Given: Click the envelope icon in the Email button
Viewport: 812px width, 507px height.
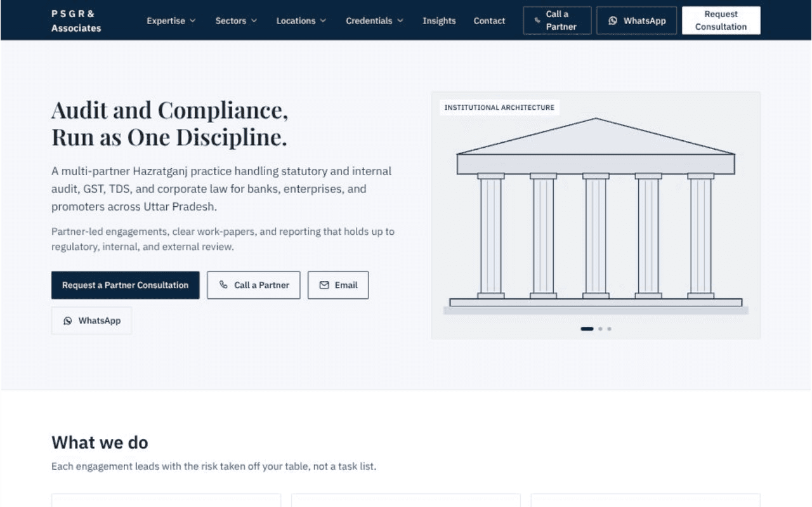Looking at the screenshot, I should point(324,285).
